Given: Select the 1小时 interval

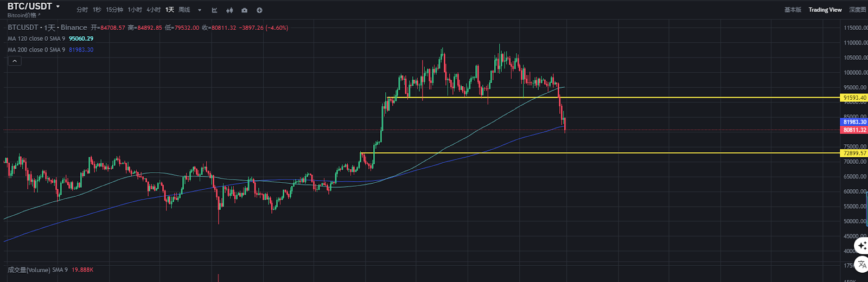Looking at the screenshot, I should [x=135, y=10].
